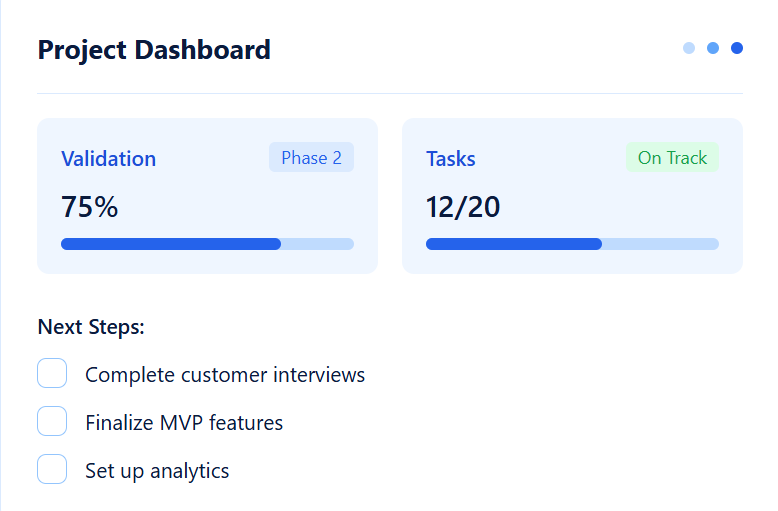Click the Next Steps label
The image size is (778, 511).
tap(91, 327)
